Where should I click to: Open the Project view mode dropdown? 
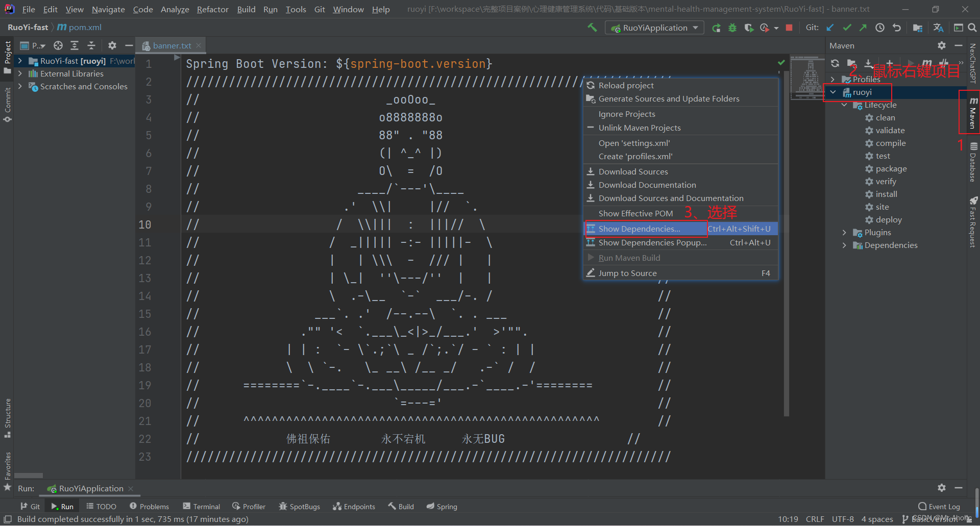33,45
